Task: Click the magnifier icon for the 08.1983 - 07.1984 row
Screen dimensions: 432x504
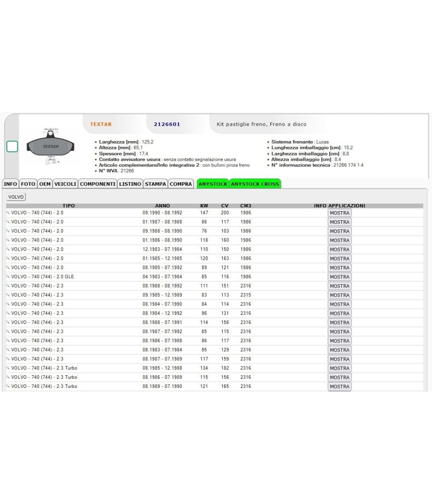Action: pos(8,350)
